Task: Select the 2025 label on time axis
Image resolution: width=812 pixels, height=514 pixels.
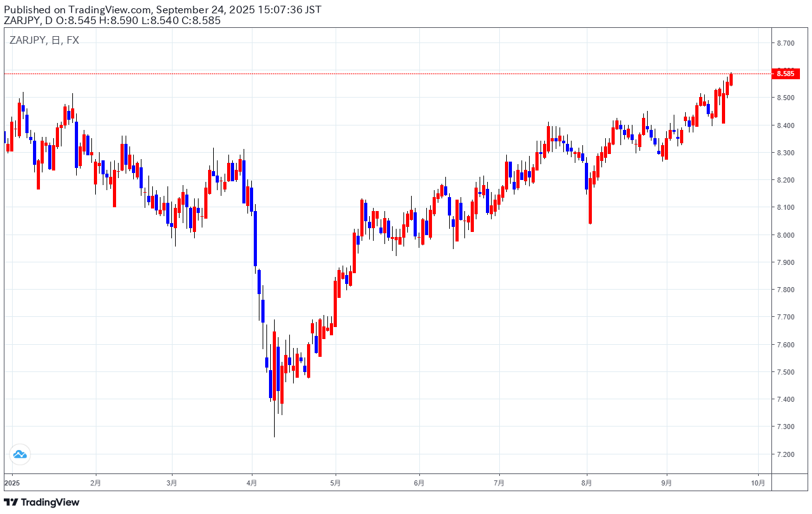Action: 12,483
